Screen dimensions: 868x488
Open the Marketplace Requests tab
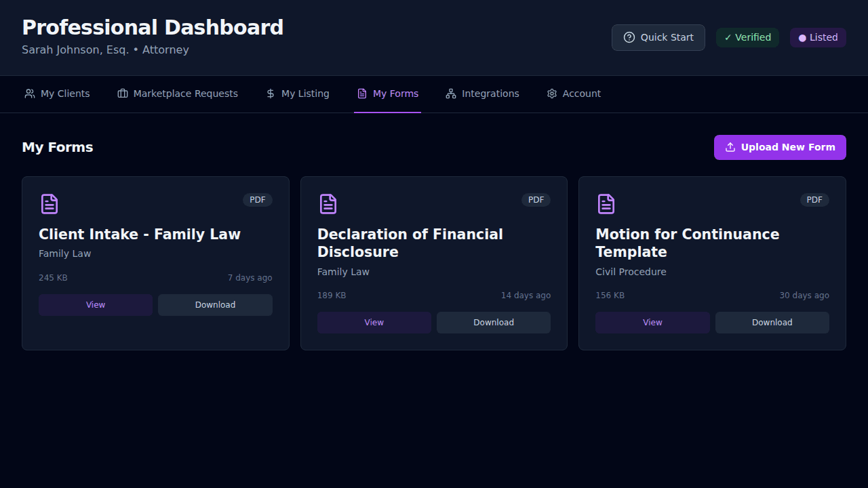pyautogui.click(x=178, y=94)
